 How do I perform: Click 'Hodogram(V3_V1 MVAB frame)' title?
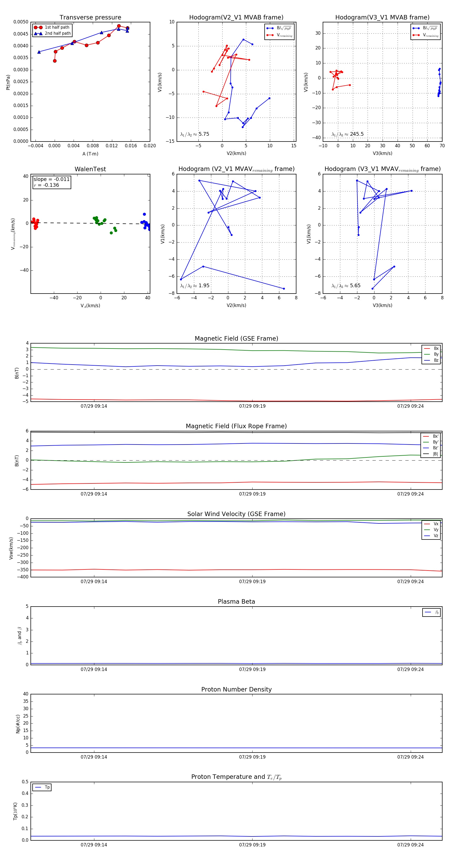tap(382, 18)
